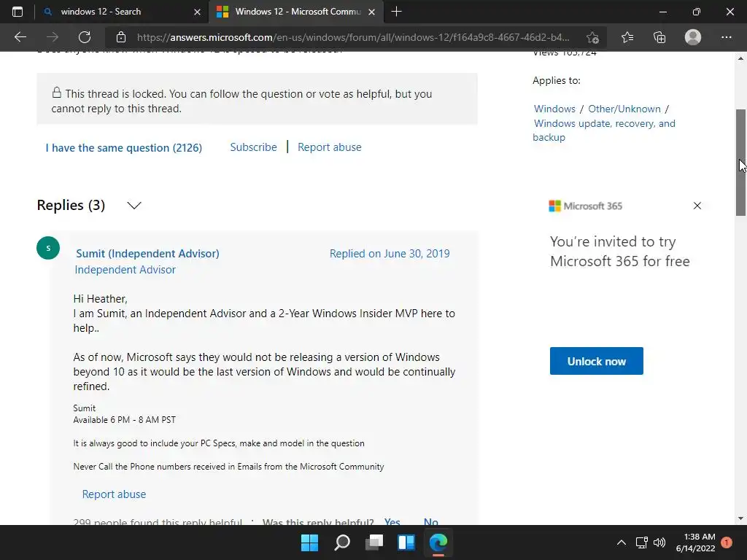Click the page vertical scrollbar thumb
The image size is (747, 560).
click(x=741, y=163)
